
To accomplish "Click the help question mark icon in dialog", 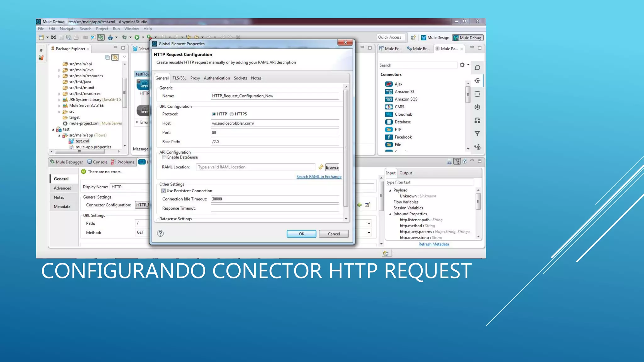I will pos(160,233).
